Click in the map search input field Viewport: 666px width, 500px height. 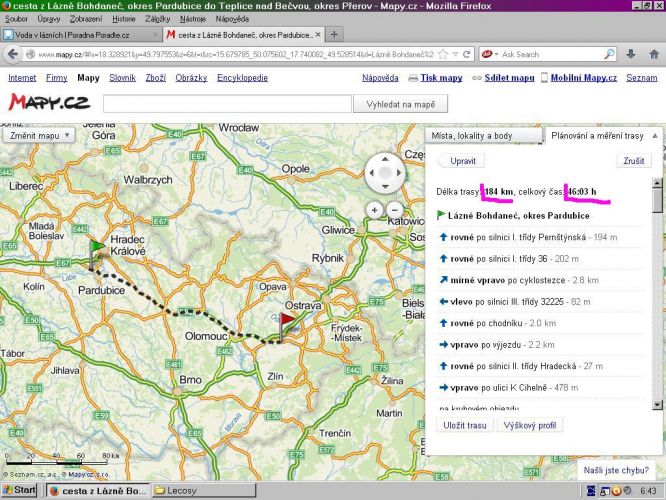click(x=227, y=104)
